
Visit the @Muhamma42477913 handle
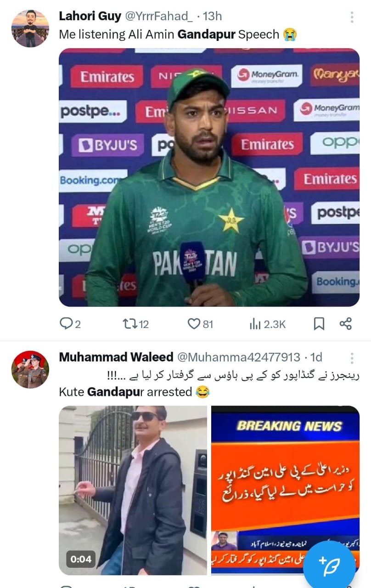point(238,357)
